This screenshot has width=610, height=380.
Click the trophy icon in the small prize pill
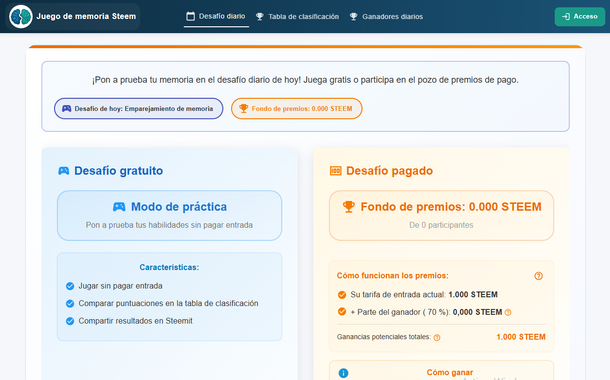pyautogui.click(x=244, y=109)
